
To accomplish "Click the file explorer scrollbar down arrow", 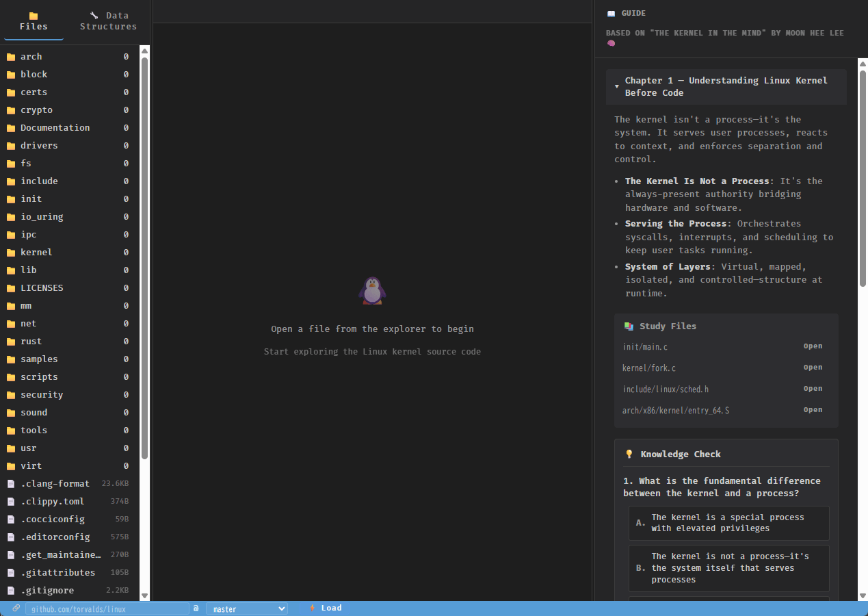I will point(144,596).
